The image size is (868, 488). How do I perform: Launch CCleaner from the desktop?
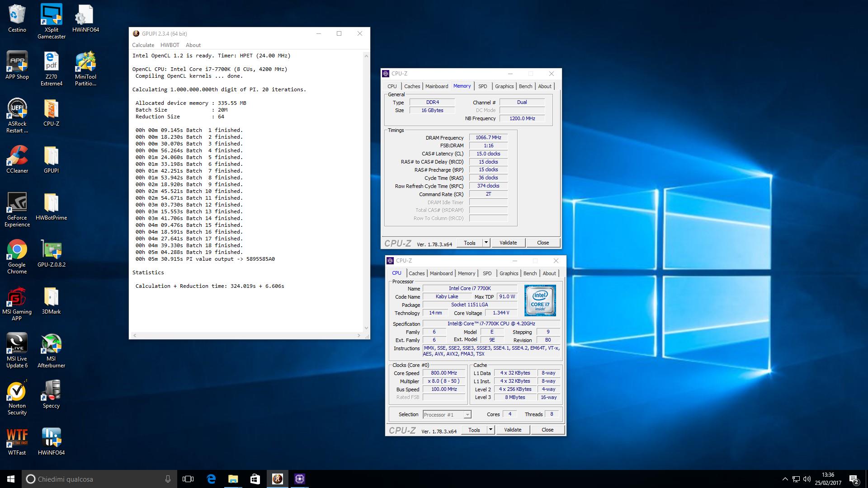(17, 160)
